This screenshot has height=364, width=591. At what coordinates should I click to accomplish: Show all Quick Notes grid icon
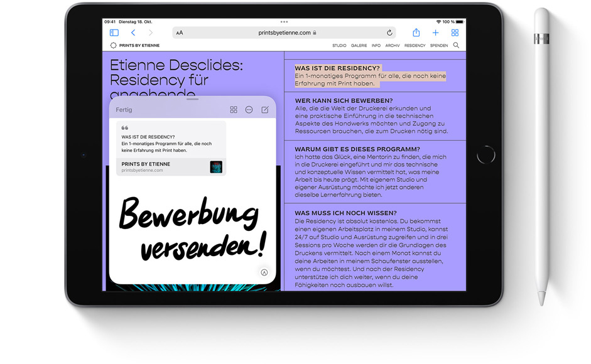[234, 110]
